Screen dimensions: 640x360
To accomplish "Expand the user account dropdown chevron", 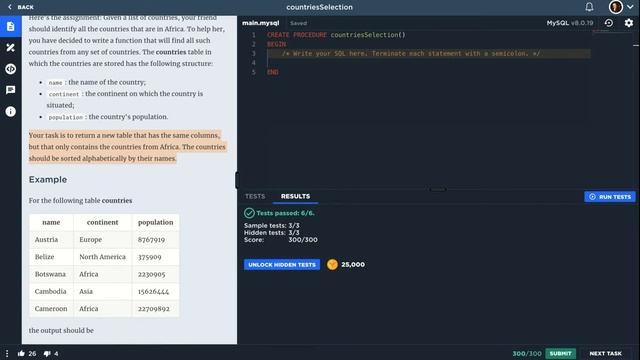I will pyautogui.click(x=630, y=7).
